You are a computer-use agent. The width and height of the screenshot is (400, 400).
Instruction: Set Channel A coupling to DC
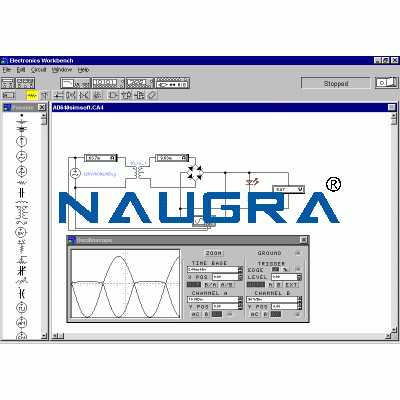(x=217, y=314)
